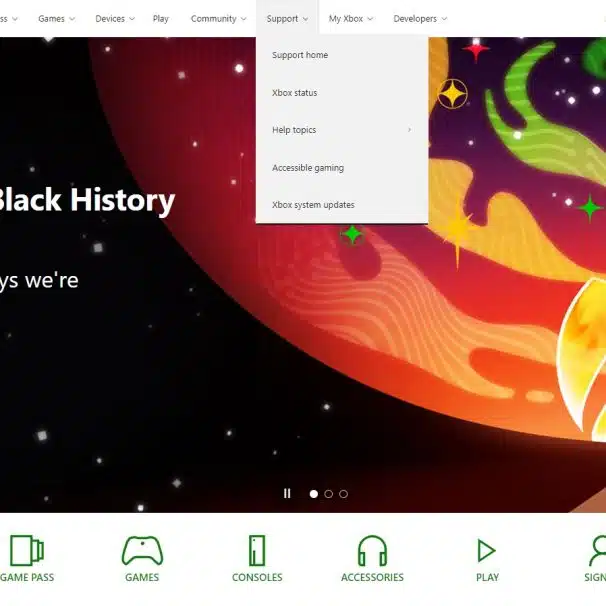Select the second carousel slide dot
The image size is (606, 606).
pyautogui.click(x=329, y=494)
